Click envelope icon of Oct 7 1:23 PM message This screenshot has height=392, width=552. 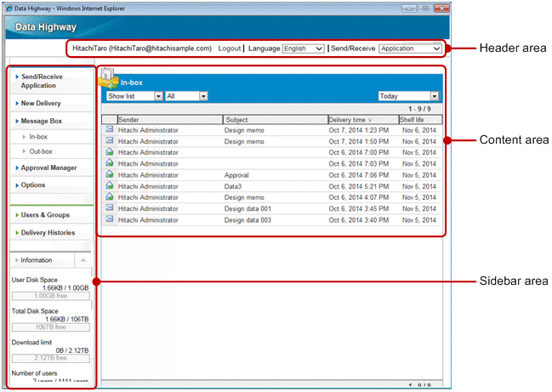109,130
